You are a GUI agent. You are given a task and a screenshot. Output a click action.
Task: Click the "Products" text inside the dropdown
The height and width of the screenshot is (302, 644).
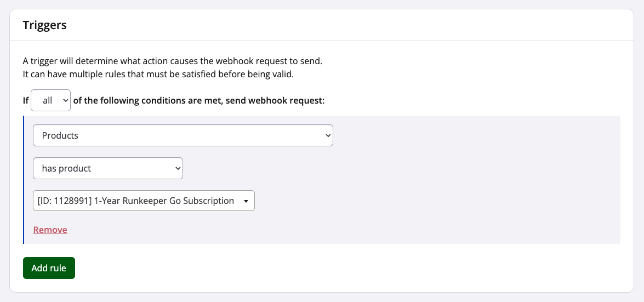[60, 135]
